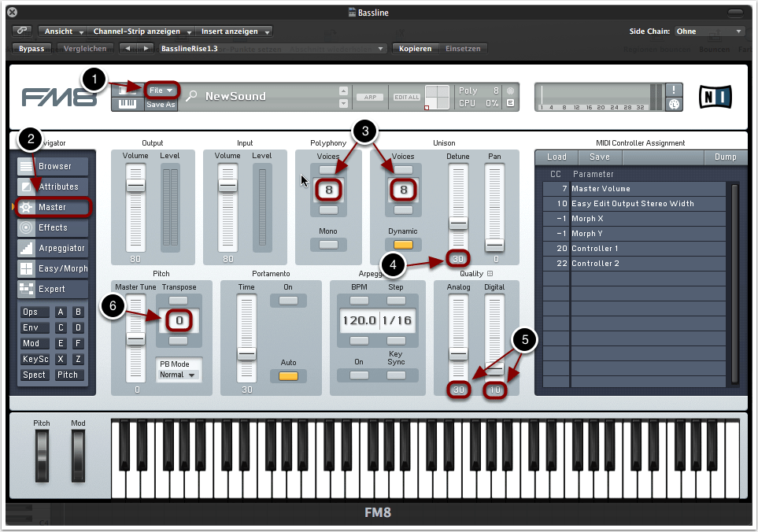Open the Ansicht dropdown menu
Image resolution: width=758 pixels, height=532 pixels.
point(63,31)
